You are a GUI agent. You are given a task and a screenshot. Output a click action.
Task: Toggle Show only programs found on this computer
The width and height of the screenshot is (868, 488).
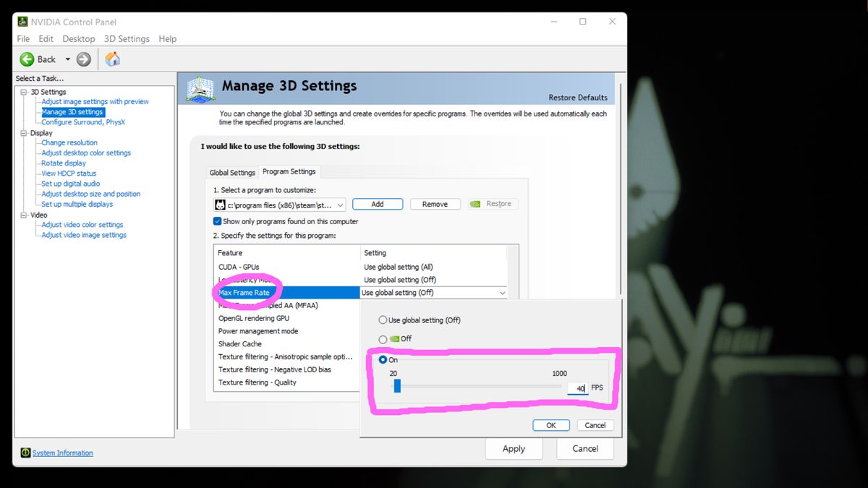(x=217, y=221)
